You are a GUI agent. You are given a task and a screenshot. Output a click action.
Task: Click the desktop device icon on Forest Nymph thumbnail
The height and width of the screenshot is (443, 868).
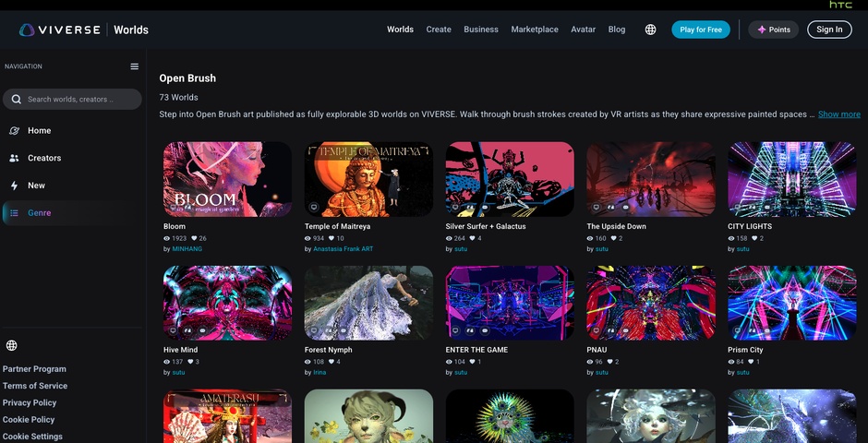pos(314,330)
